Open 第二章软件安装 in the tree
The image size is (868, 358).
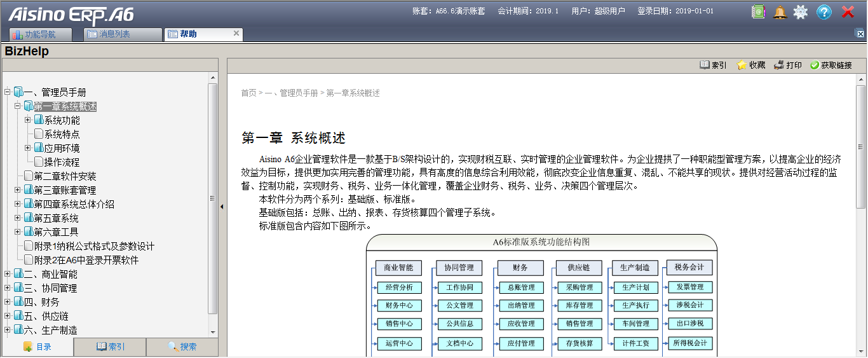pos(65,176)
